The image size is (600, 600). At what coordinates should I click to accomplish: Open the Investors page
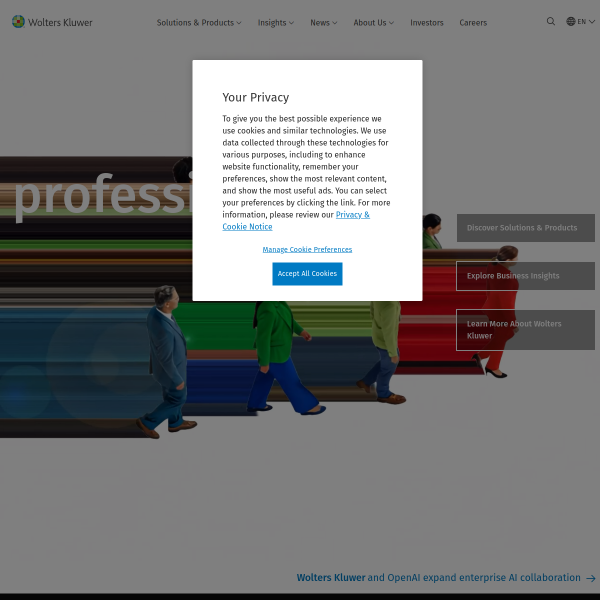point(427,23)
